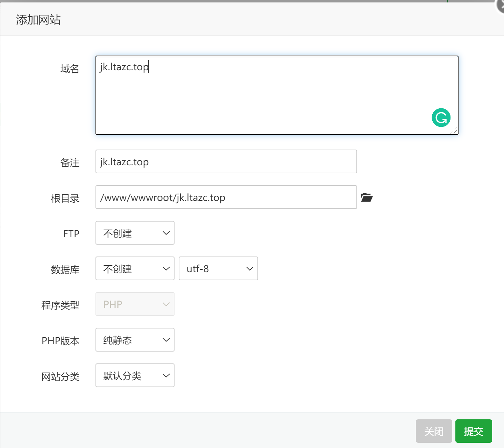Expand the utf-8 encoding dropdown

218,269
